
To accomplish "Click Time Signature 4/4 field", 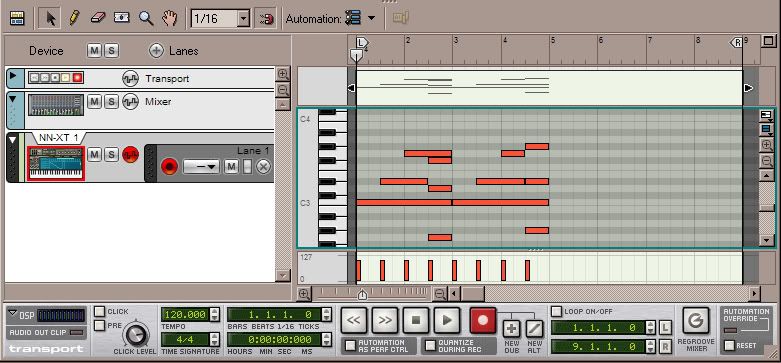I will coord(185,340).
